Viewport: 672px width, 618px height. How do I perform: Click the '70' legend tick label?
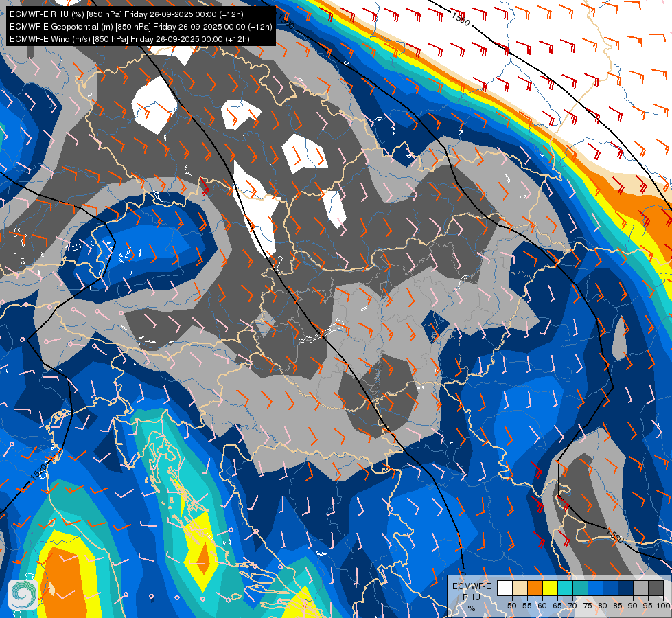coord(572,606)
